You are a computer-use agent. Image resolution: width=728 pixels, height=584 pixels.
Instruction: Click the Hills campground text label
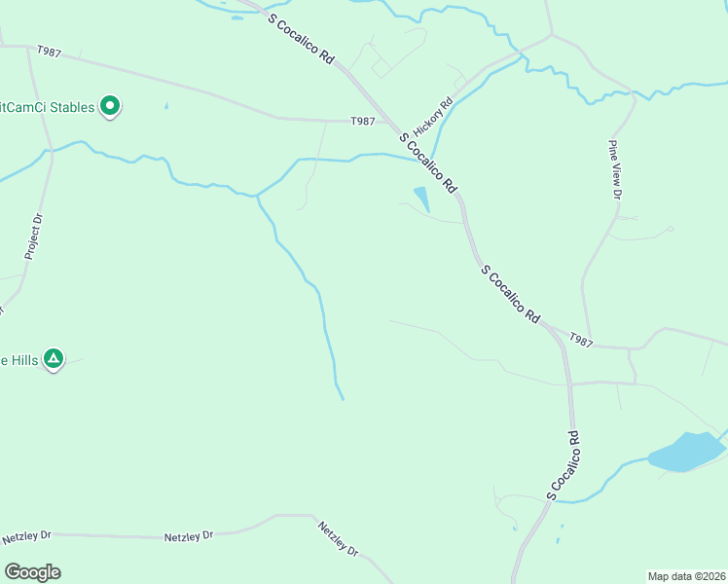[x=19, y=360]
